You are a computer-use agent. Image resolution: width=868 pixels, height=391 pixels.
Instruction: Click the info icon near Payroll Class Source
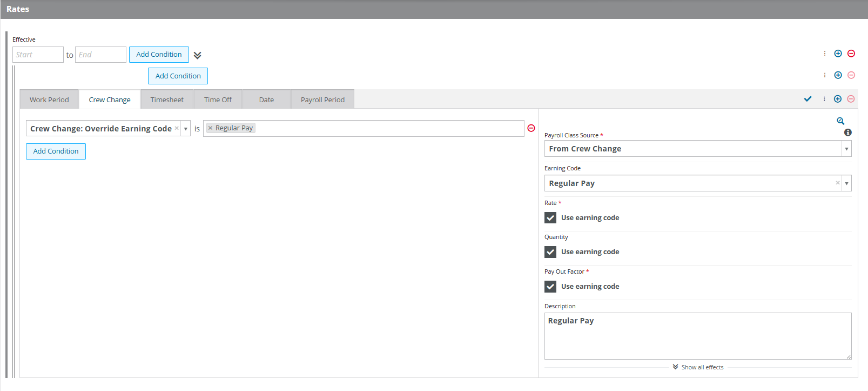848,132
